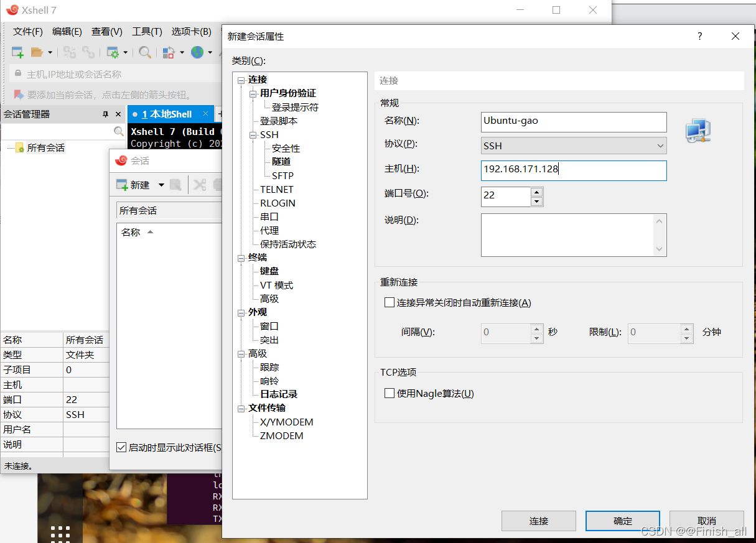
Task: Open the dropdown arrow beside the open folder icon
Action: coord(50,52)
